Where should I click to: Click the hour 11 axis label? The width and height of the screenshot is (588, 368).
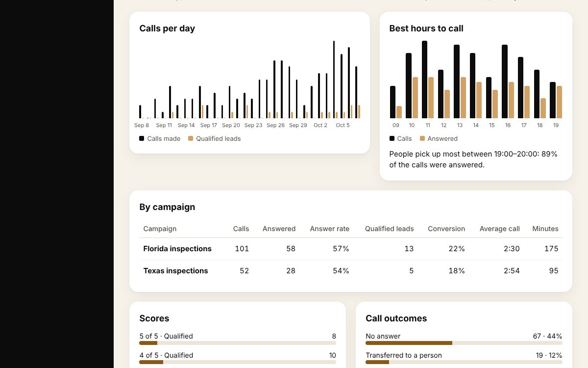pyautogui.click(x=428, y=125)
